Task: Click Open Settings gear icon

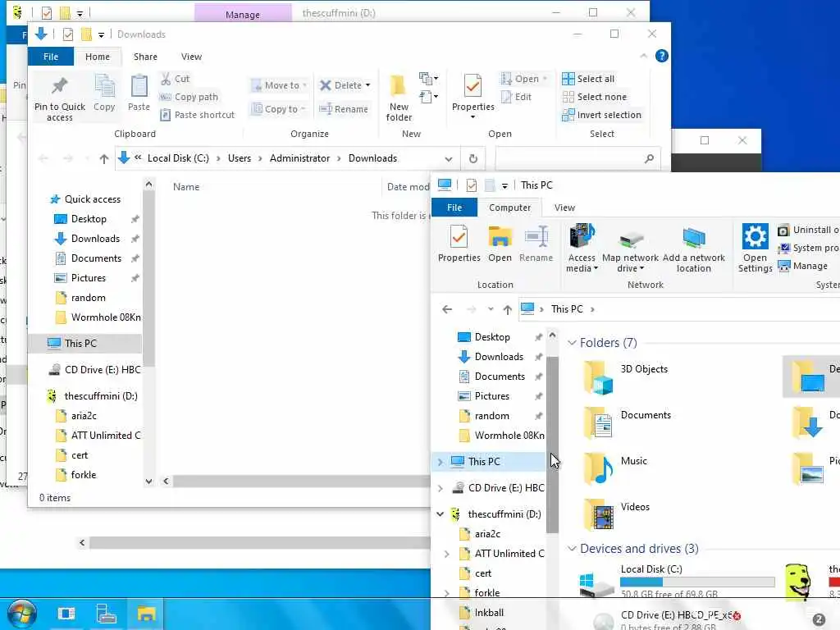Action: 756,237
